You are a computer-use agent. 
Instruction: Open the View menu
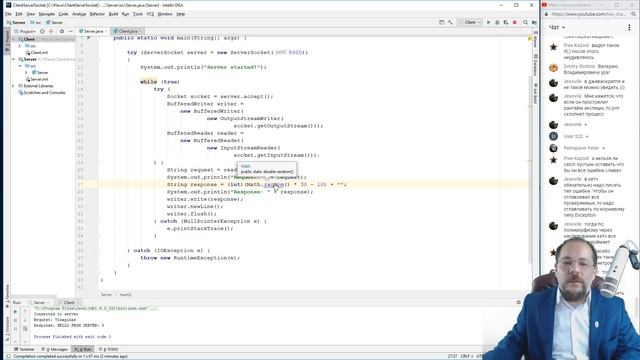(x=31, y=14)
